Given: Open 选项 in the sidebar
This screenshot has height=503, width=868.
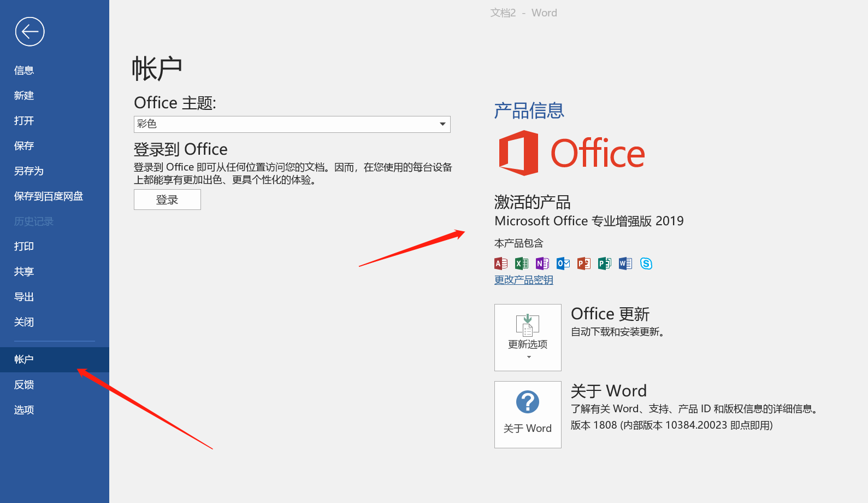Looking at the screenshot, I should [24, 410].
